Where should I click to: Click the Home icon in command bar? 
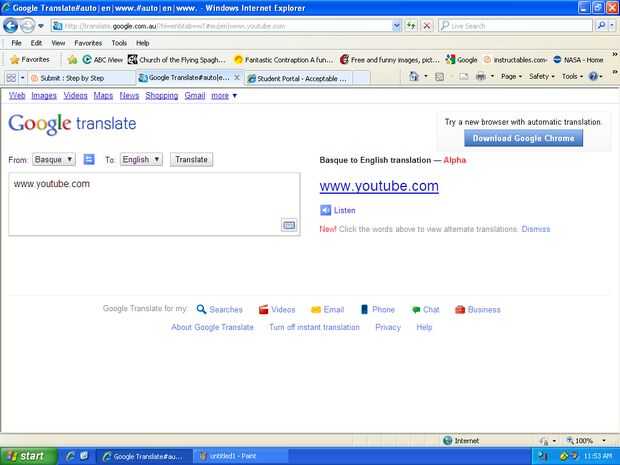point(414,76)
